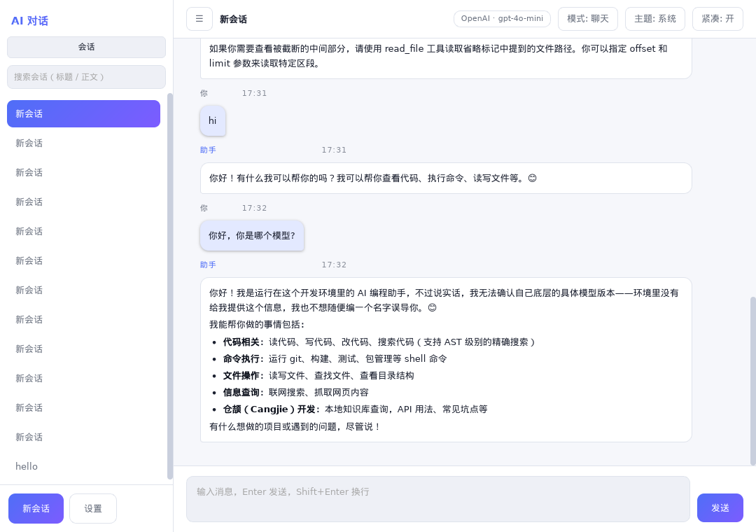Click the AI 对话 app title
Image resolution: width=756 pixels, height=532 pixels.
pyautogui.click(x=29, y=21)
